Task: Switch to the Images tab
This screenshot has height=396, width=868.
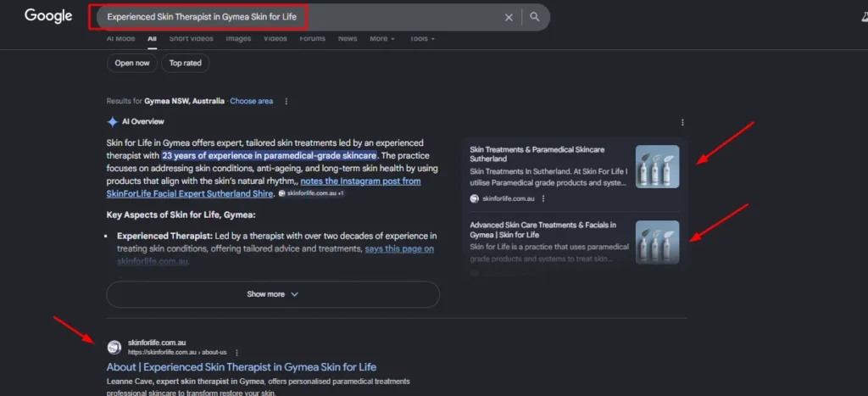Action: [238, 38]
